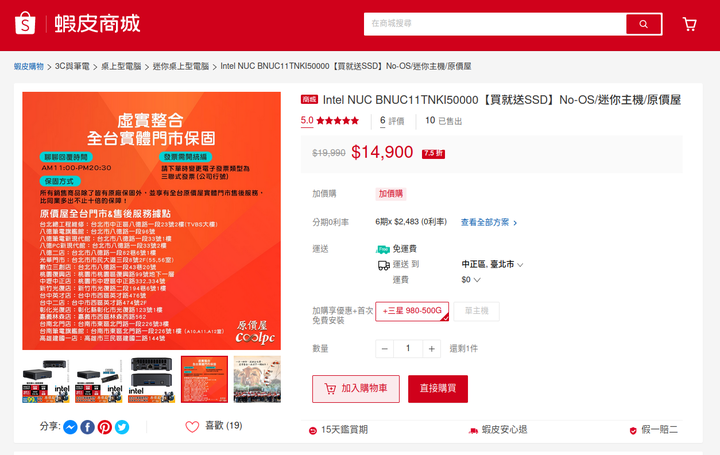The width and height of the screenshot is (720, 455).
Task: Select the 單主機 variant option
Action: pos(476,311)
